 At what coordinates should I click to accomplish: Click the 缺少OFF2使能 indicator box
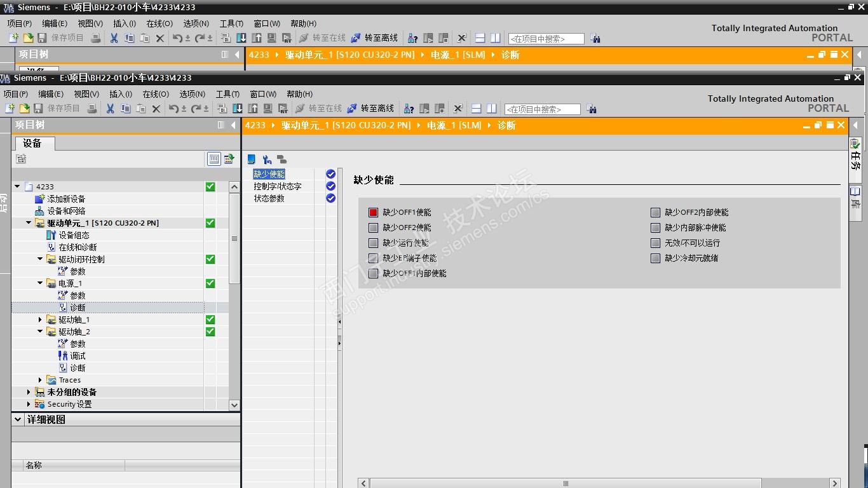373,227
